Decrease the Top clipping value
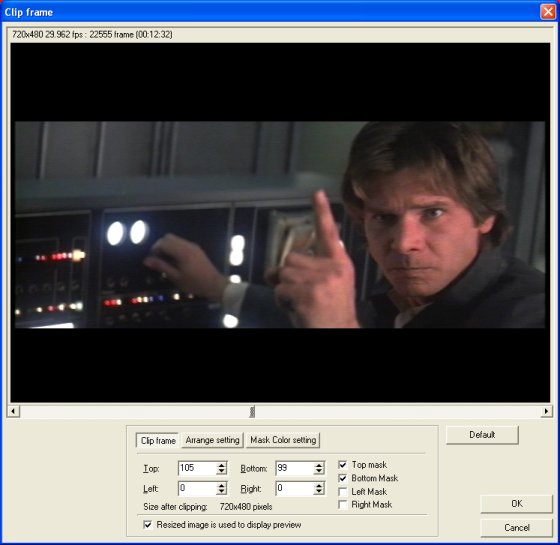This screenshot has width=560, height=545. click(221, 471)
